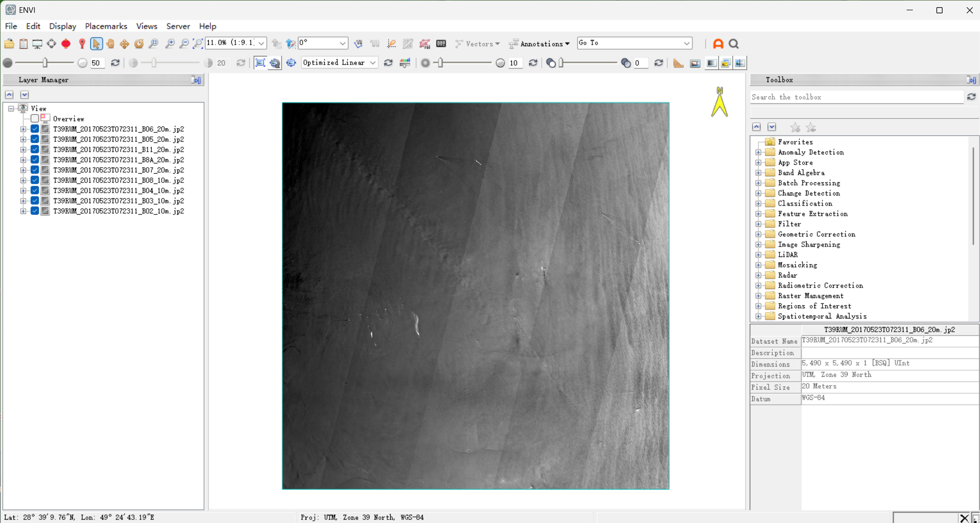Add Toolbox item to favorites star
Image resolution: width=980 pixels, height=523 pixels.
coord(795,127)
